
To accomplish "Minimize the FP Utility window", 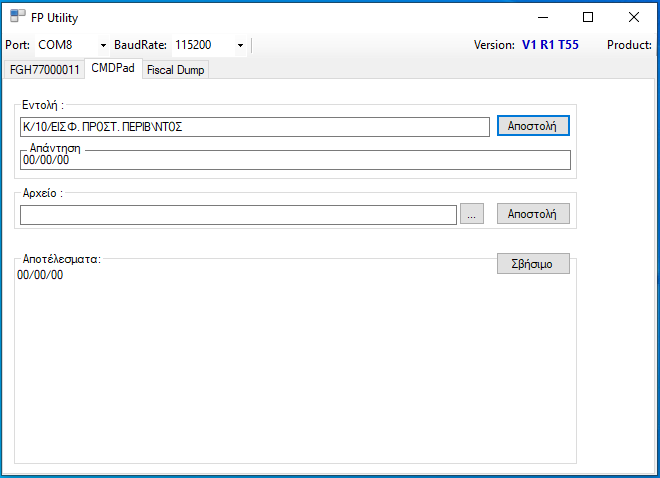I will click(x=542, y=17).
